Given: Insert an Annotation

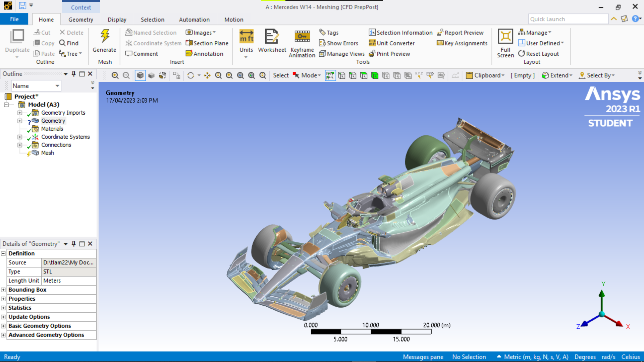Looking at the screenshot, I should tap(204, 54).
